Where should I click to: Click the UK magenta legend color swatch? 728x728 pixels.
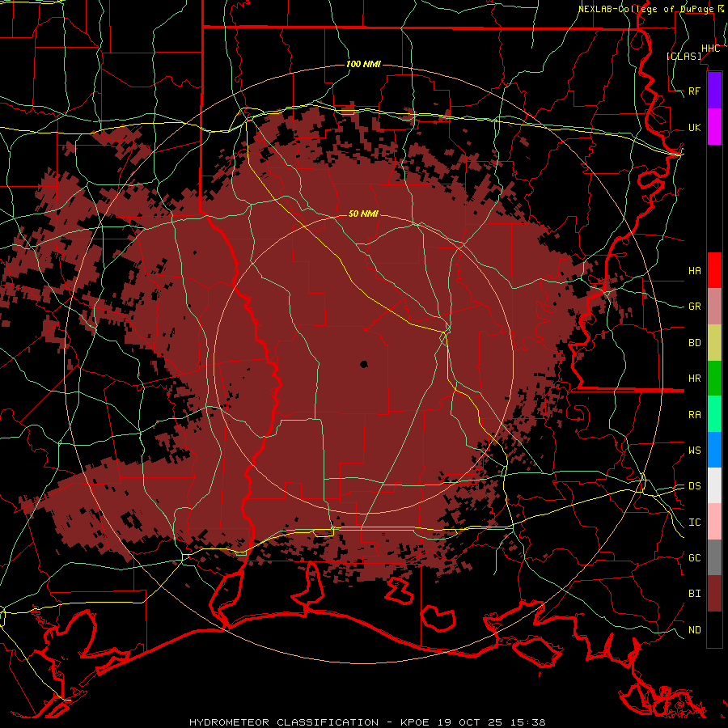point(714,127)
